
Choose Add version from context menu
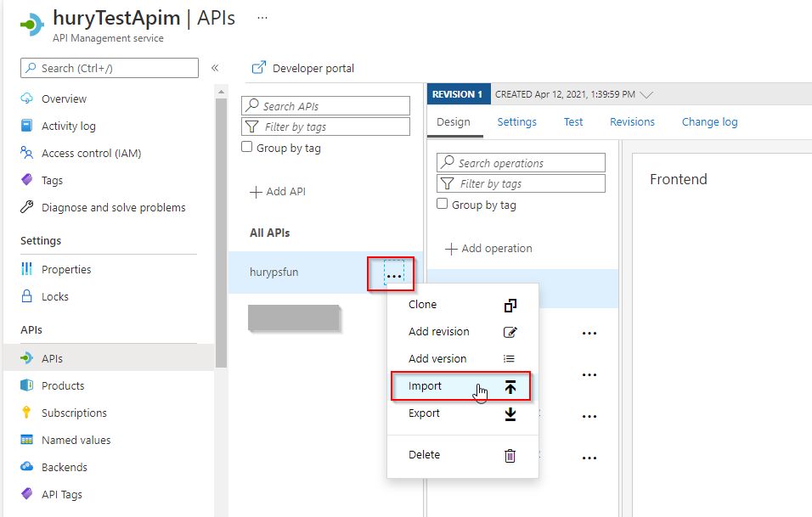pos(463,358)
